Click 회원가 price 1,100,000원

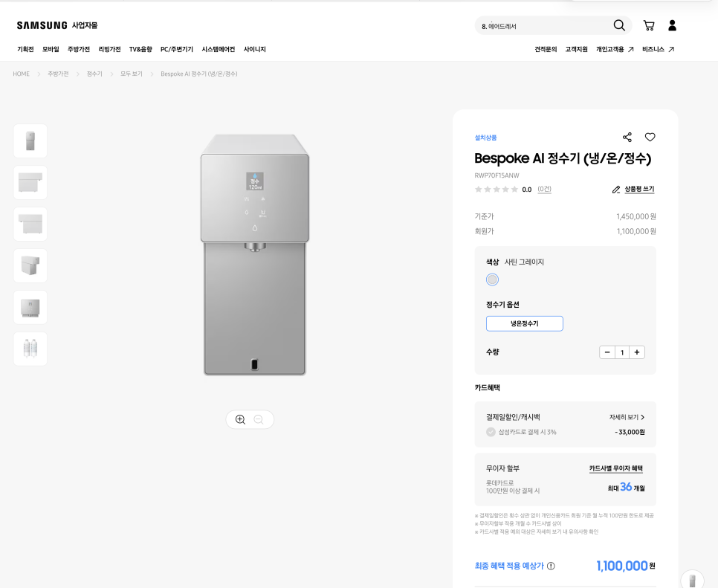click(x=636, y=231)
